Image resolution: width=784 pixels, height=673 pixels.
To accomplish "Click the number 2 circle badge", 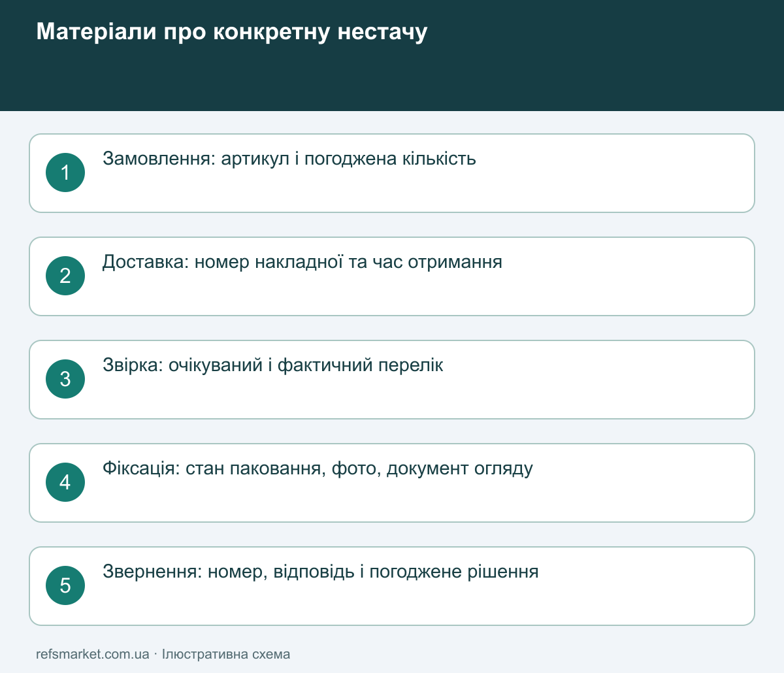I will 65,276.
